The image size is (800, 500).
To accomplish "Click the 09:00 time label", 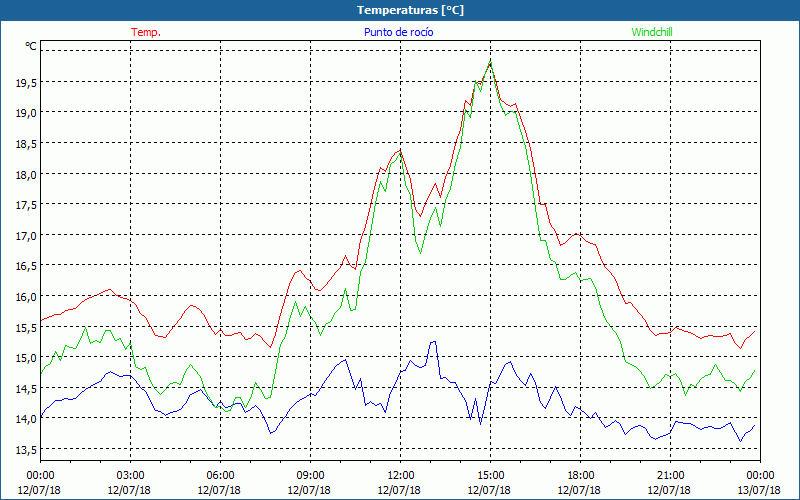I will 310,476.
